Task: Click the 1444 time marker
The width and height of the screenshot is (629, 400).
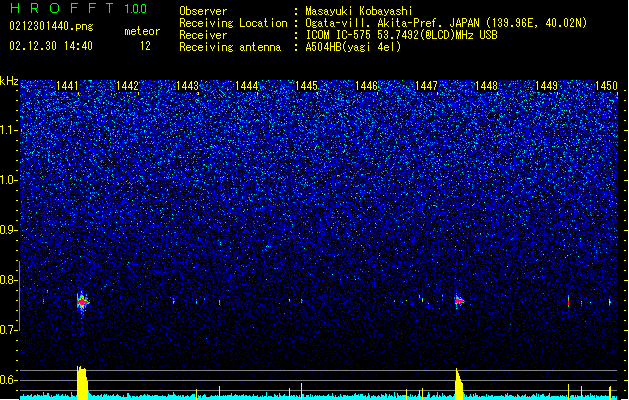Action: [x=246, y=86]
